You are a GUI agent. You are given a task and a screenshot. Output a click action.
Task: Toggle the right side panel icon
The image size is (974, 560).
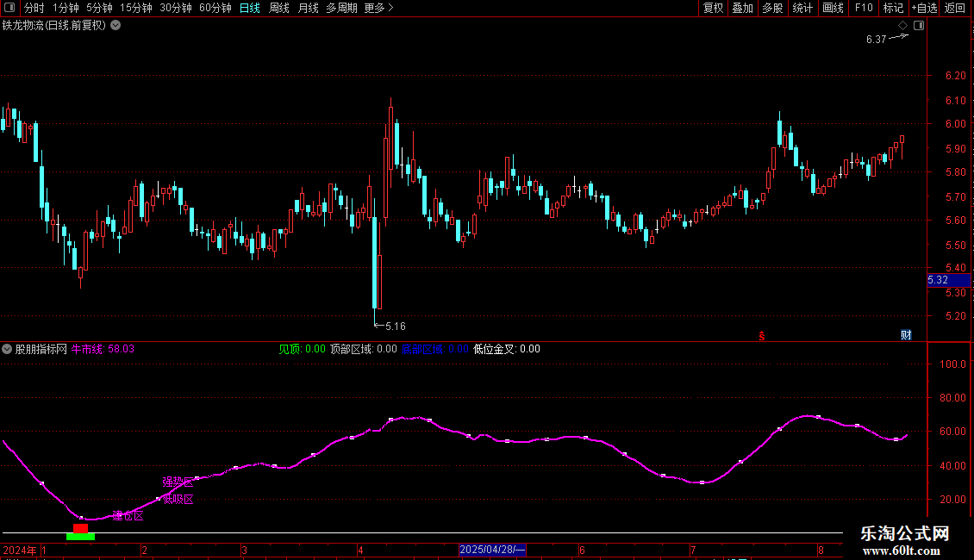pos(919,26)
